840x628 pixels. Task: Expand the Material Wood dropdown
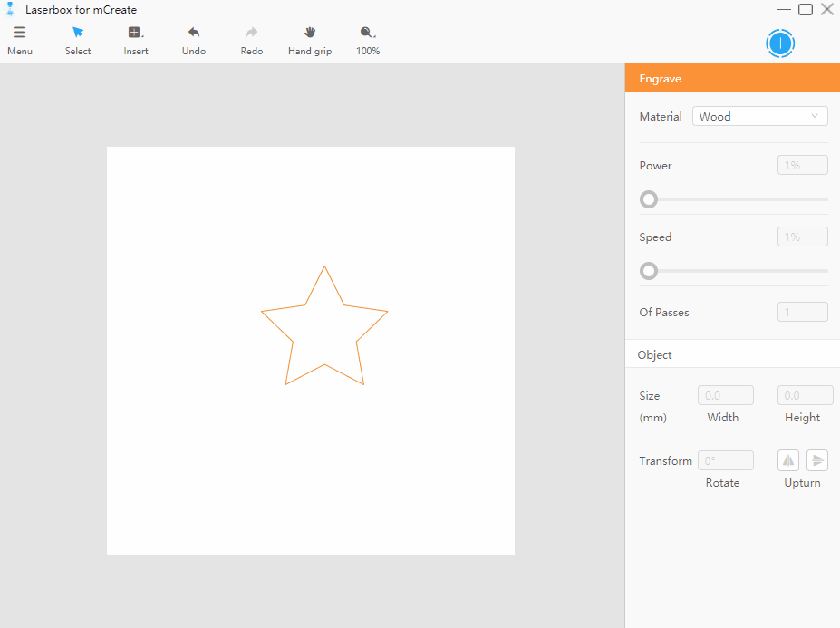coord(759,116)
